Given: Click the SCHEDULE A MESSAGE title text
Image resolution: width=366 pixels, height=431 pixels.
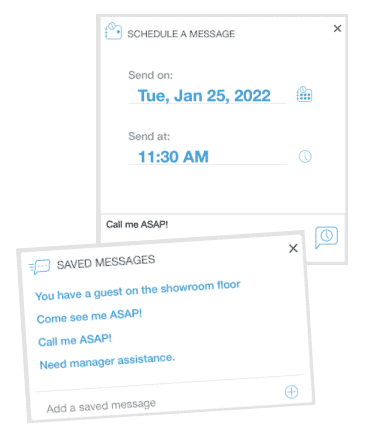Looking at the screenshot, I should click(181, 34).
